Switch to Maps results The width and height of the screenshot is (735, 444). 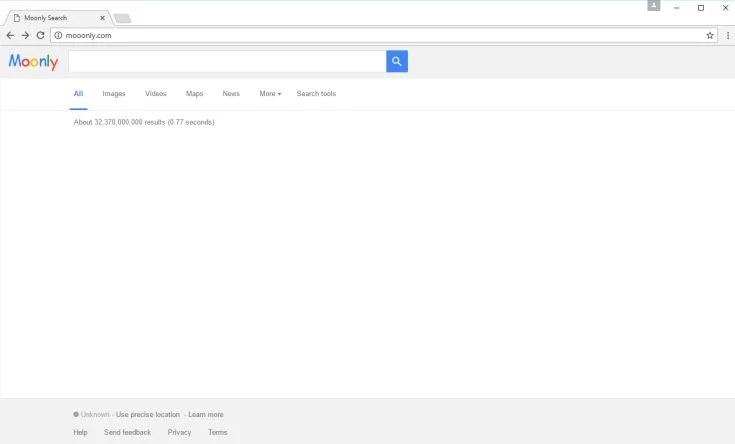(x=195, y=94)
